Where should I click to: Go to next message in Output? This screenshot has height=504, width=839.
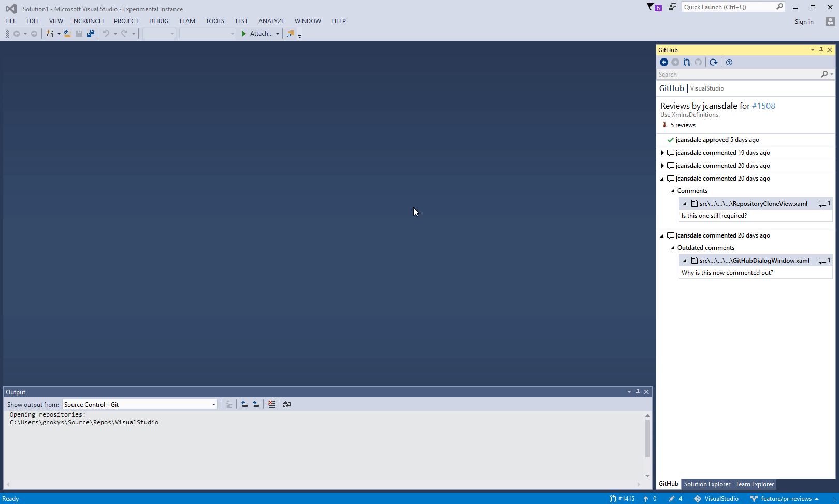click(256, 404)
